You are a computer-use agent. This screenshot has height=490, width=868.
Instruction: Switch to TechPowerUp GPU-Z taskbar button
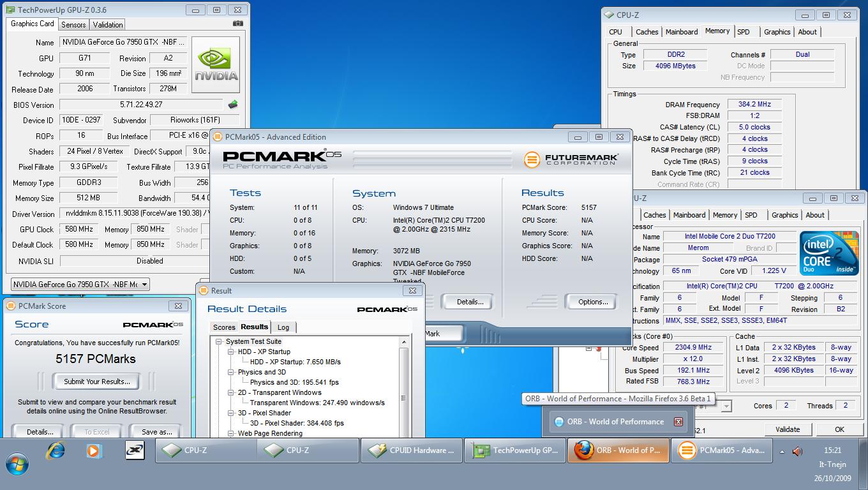click(515, 450)
